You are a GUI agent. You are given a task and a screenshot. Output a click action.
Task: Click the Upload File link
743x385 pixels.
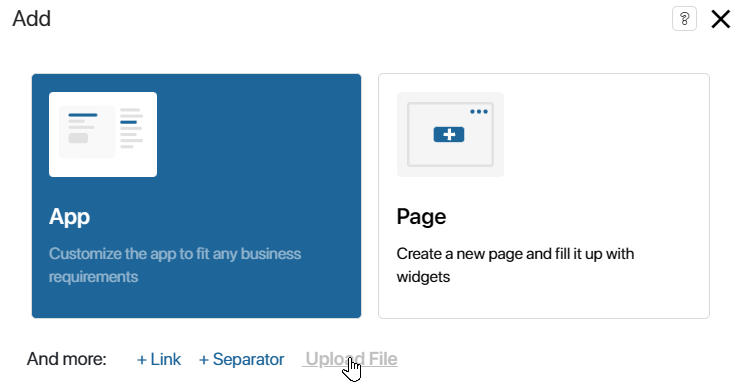351,359
